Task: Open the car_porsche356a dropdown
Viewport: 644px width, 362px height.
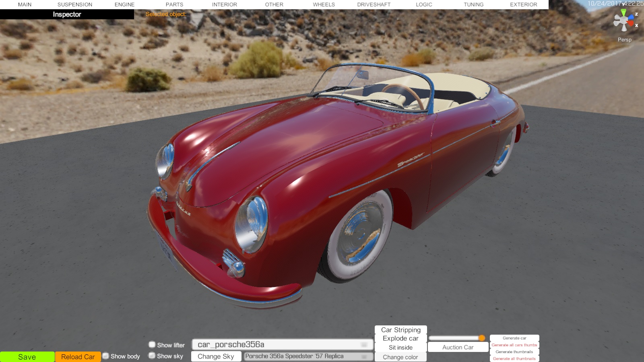Action: click(282, 345)
